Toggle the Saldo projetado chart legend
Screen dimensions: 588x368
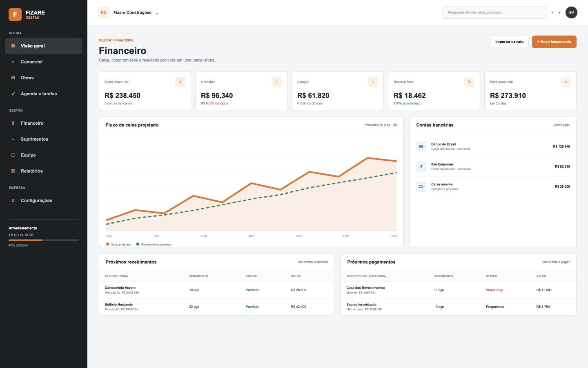click(x=119, y=245)
